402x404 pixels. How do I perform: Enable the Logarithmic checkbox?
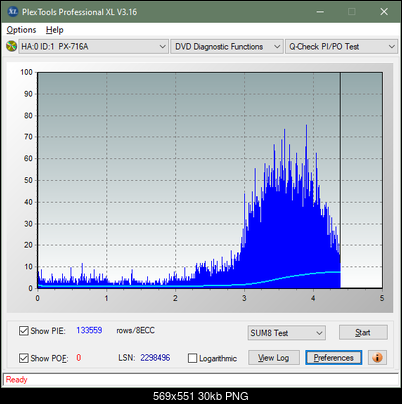(x=192, y=358)
